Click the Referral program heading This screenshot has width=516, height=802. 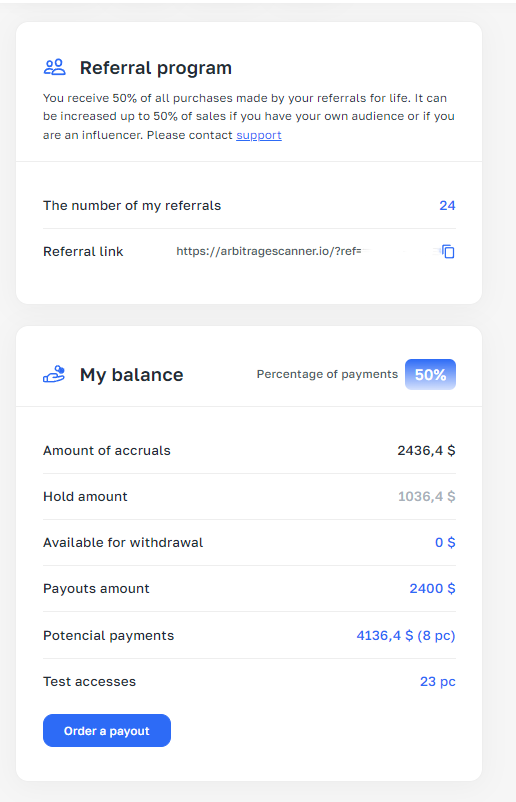tap(155, 68)
